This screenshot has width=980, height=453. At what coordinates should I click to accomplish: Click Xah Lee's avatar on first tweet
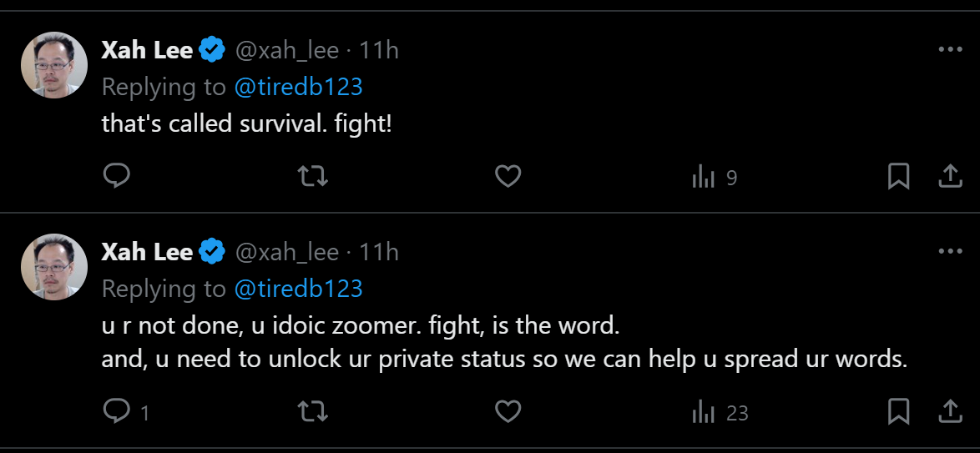pos(54,65)
